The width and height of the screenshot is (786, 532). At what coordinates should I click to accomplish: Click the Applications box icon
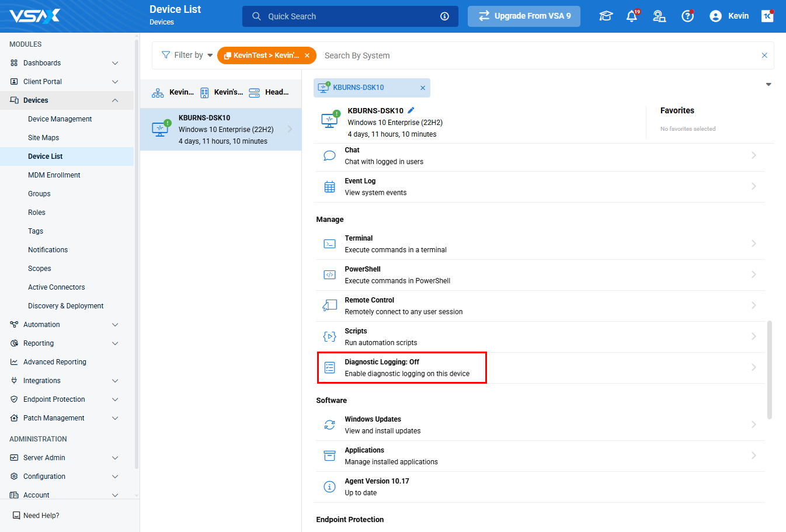329,456
